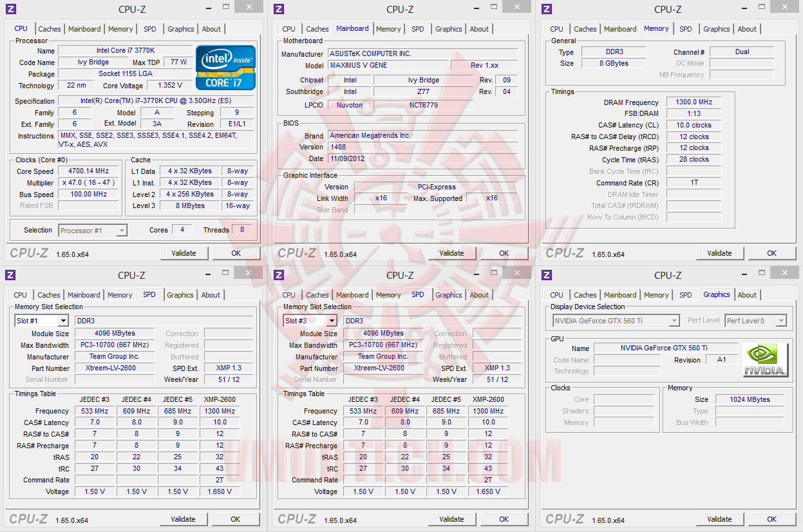Image resolution: width=803 pixels, height=532 pixels.
Task: Open Mainboard tab in the Slot #3 SPD window
Action: 352,295
